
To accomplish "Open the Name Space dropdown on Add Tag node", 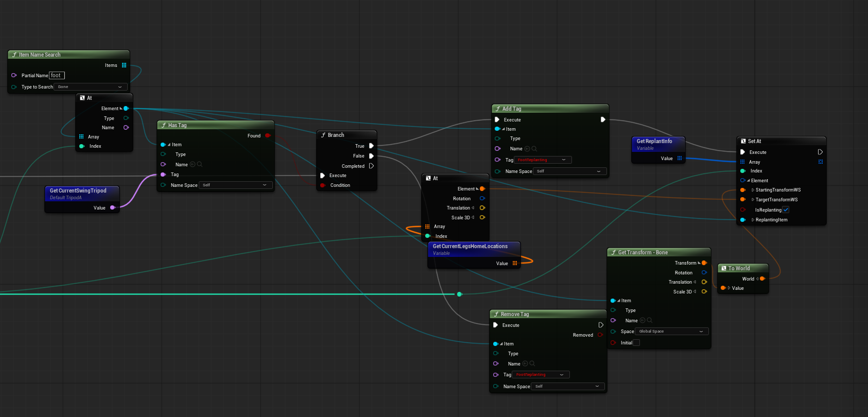I will (x=569, y=171).
